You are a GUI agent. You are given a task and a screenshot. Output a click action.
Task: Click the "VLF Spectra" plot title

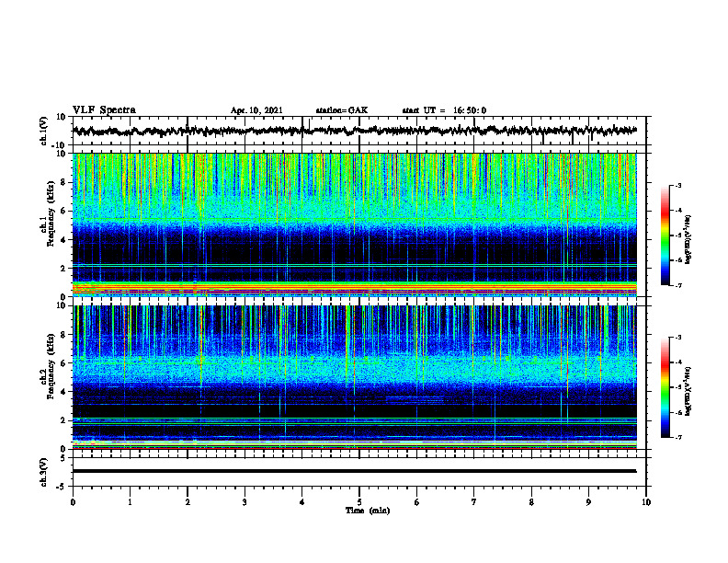click(x=105, y=110)
